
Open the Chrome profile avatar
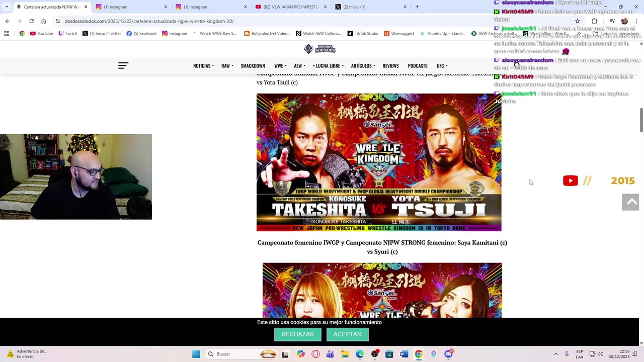coord(624,21)
